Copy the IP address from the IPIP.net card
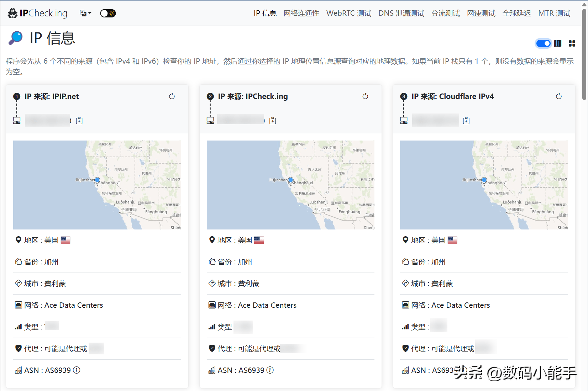This screenshot has height=391, width=588. pyautogui.click(x=79, y=120)
